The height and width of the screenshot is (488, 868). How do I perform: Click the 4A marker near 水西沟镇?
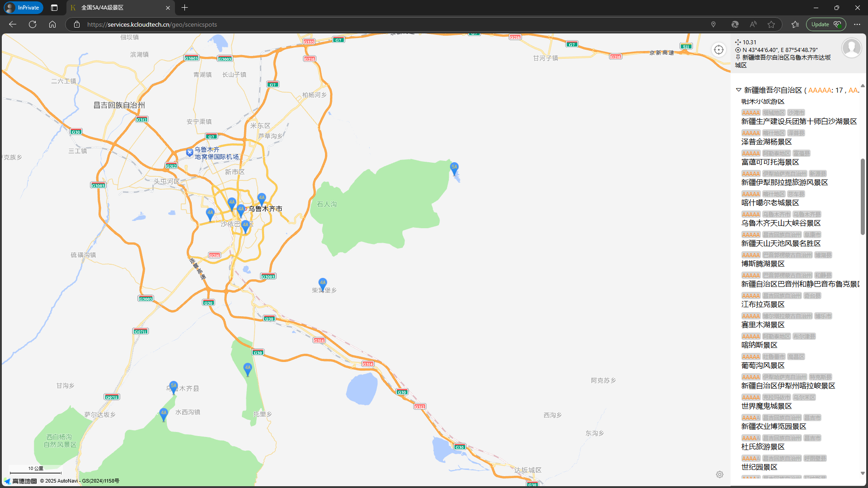(x=164, y=413)
